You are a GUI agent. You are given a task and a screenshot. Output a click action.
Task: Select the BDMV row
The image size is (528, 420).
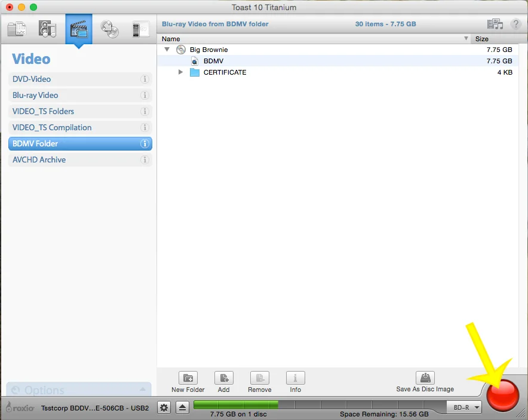337,61
